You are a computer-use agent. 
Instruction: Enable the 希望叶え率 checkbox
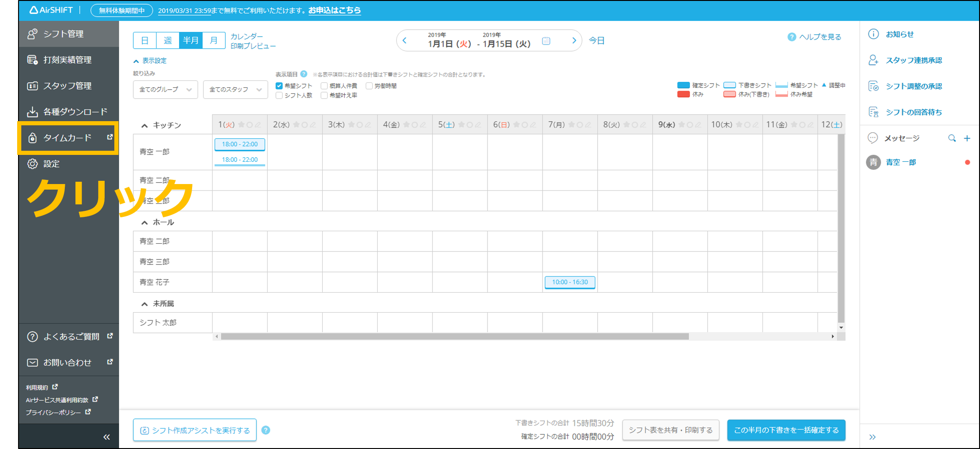[324, 96]
